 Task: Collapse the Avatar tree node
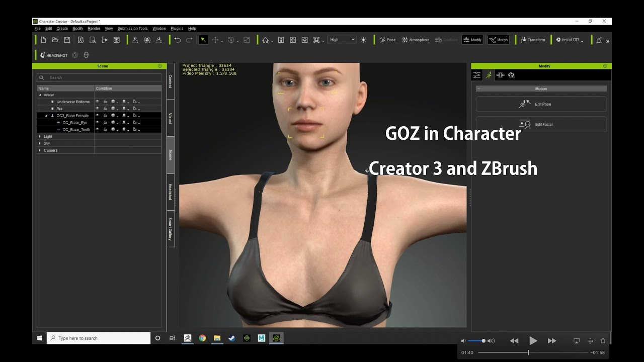(x=40, y=95)
